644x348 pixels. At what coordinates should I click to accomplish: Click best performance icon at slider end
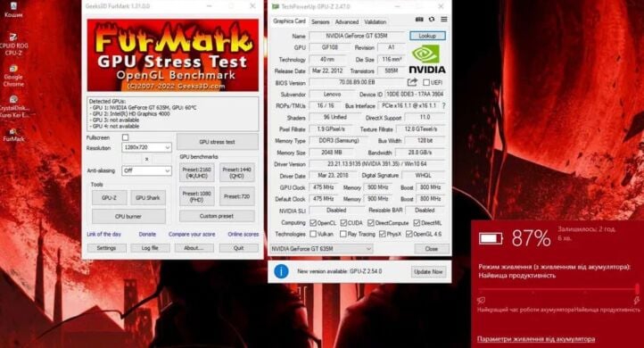point(636,301)
